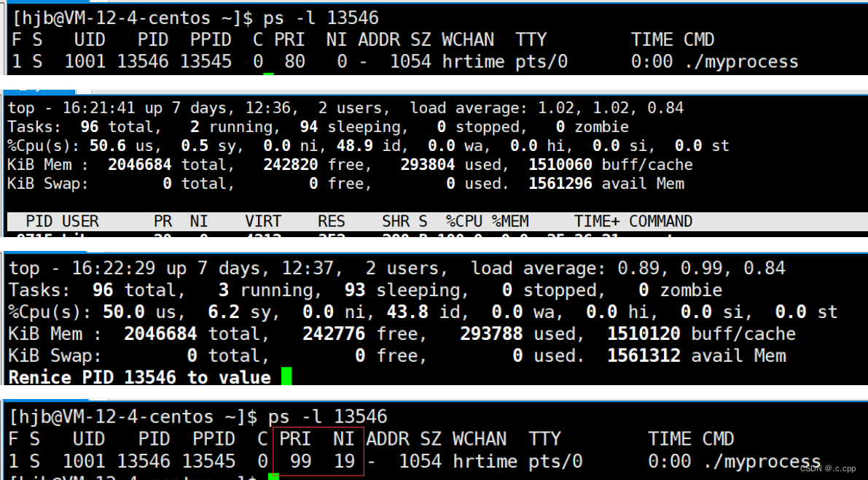Select the 1561312 avail Mem value

644,355
